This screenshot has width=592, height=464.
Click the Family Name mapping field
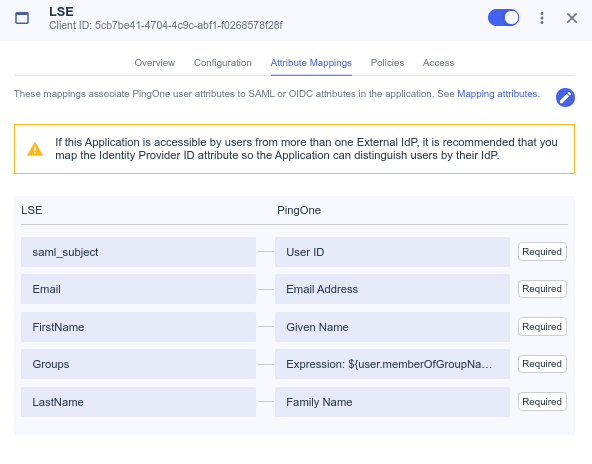tap(392, 402)
